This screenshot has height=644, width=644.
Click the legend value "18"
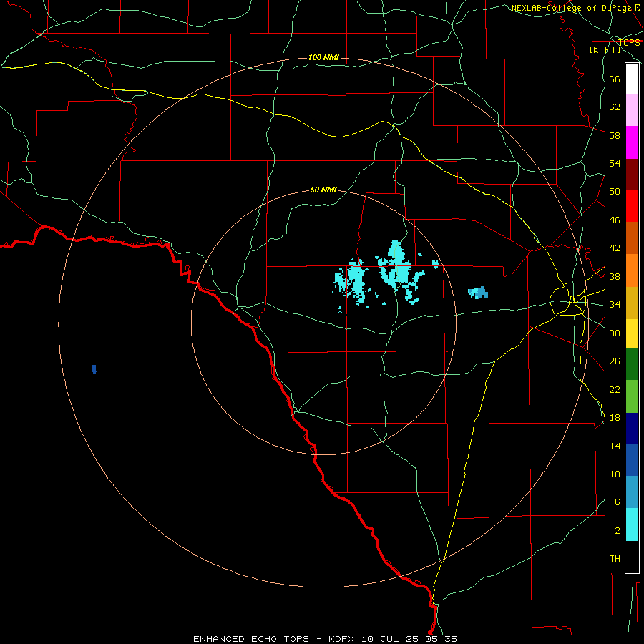(615, 418)
